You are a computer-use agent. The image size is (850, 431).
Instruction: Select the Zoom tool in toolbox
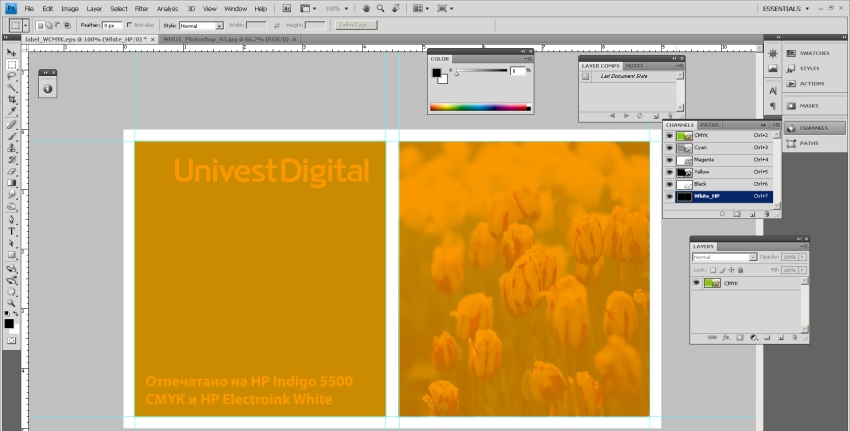point(11,304)
